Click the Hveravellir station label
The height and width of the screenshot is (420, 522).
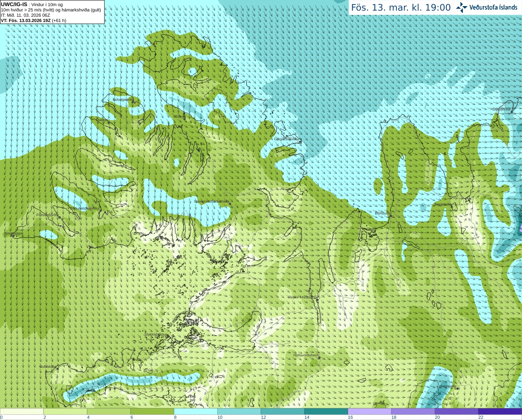[x=447, y=386]
